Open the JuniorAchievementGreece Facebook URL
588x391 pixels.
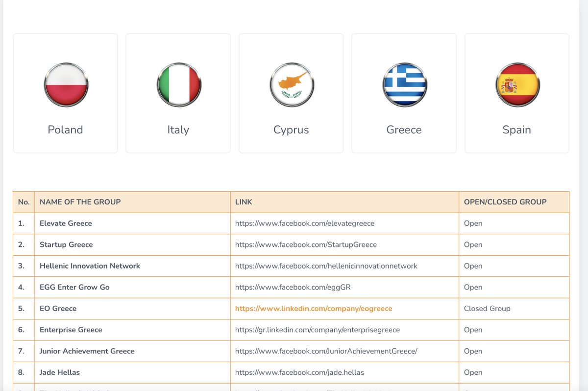[326, 351]
